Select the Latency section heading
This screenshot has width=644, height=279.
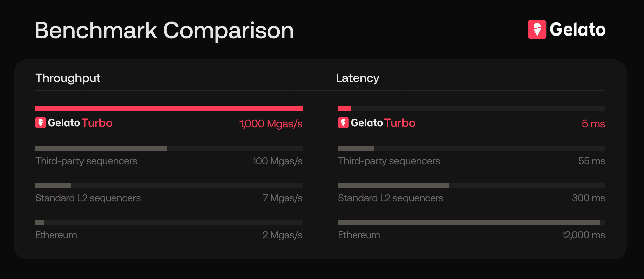tap(358, 78)
